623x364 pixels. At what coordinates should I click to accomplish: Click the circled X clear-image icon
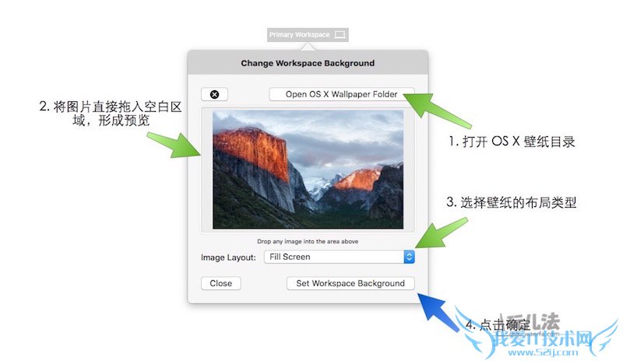tap(215, 94)
